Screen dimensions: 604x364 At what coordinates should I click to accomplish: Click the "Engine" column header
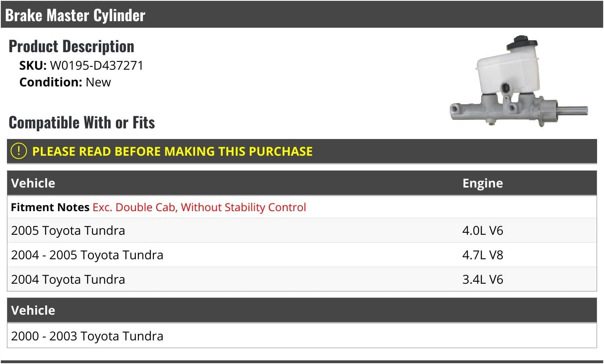point(482,183)
